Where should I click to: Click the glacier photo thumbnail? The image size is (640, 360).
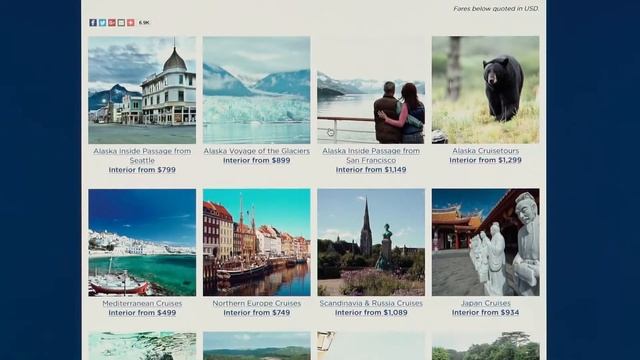(x=257, y=90)
